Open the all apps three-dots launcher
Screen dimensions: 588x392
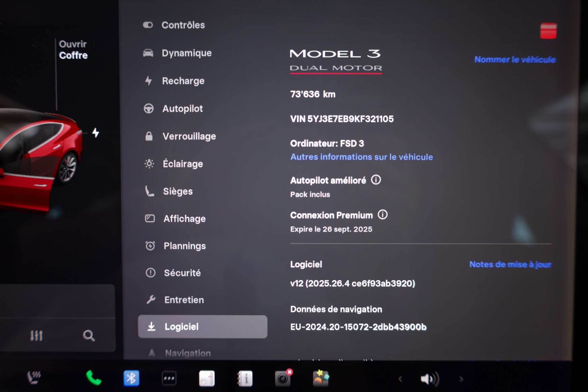click(x=169, y=379)
